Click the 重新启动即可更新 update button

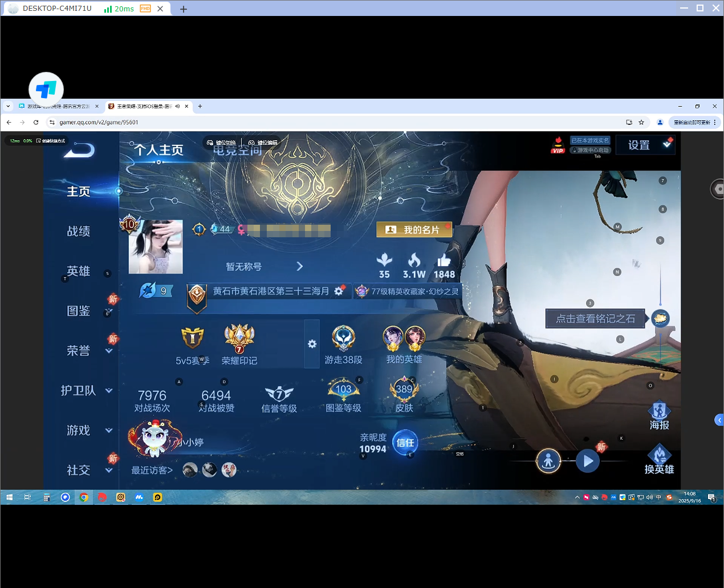(694, 122)
